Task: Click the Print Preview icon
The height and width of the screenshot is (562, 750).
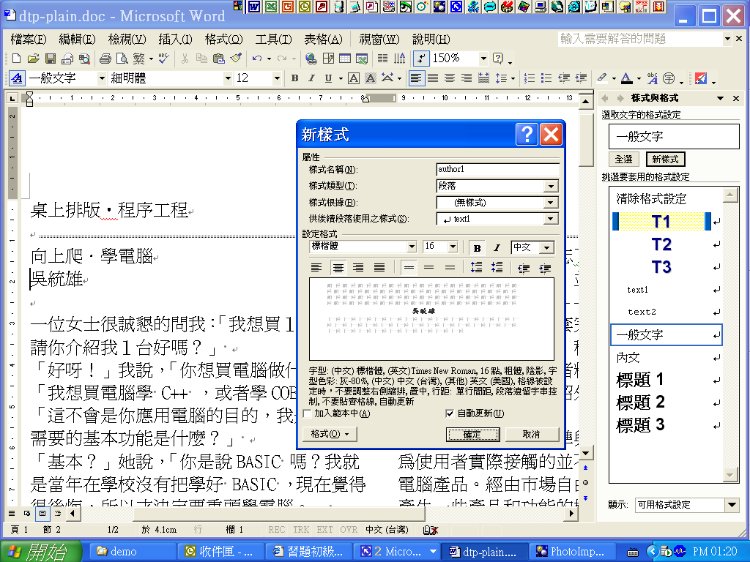Action: (122, 58)
